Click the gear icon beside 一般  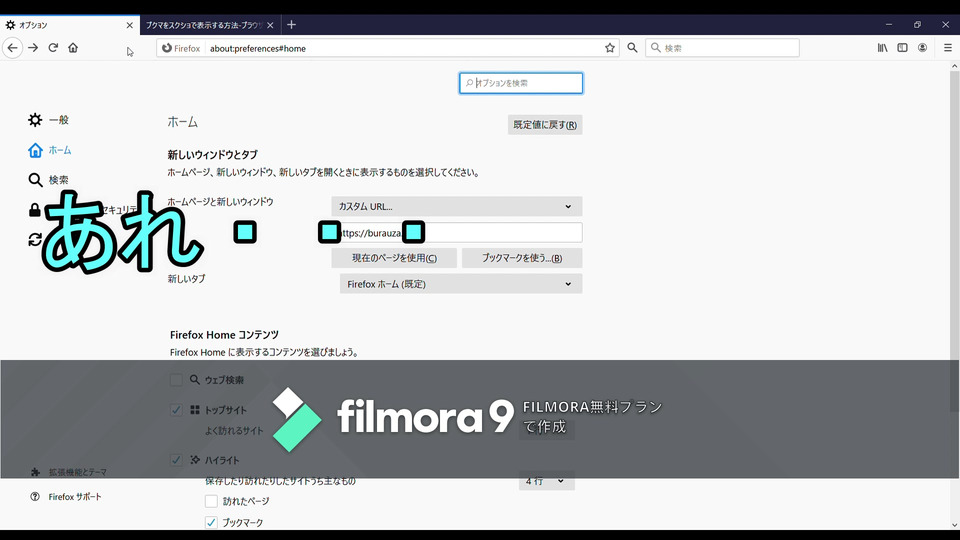(x=35, y=120)
